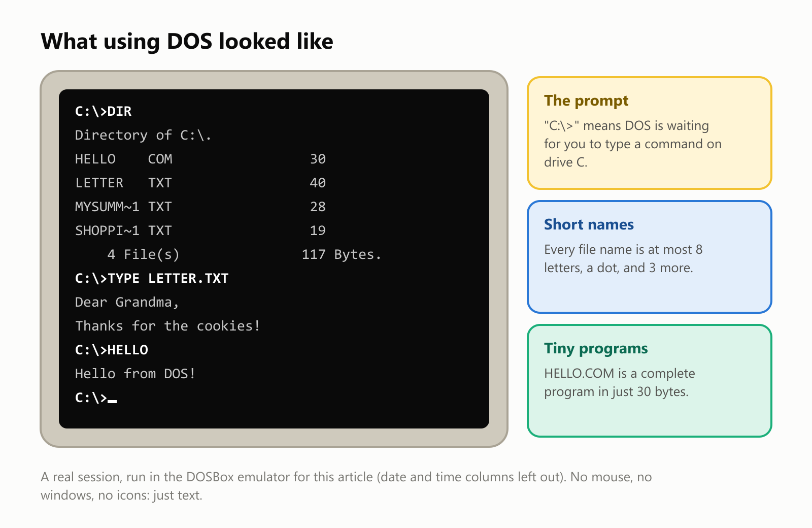Click the "4 File(s)" summary text
Screen dimensions: 812x528
click(144, 254)
